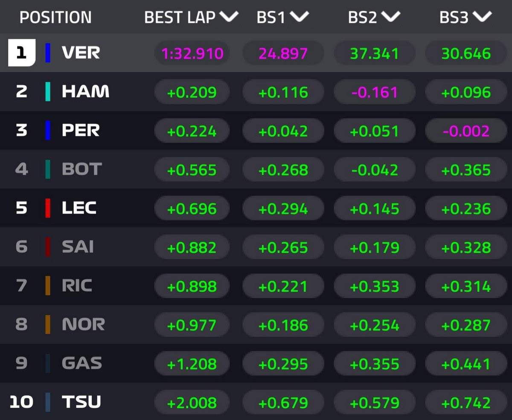This screenshot has width=512, height=420.
Task: Click the BOT driver name
Action: pyautogui.click(x=81, y=169)
